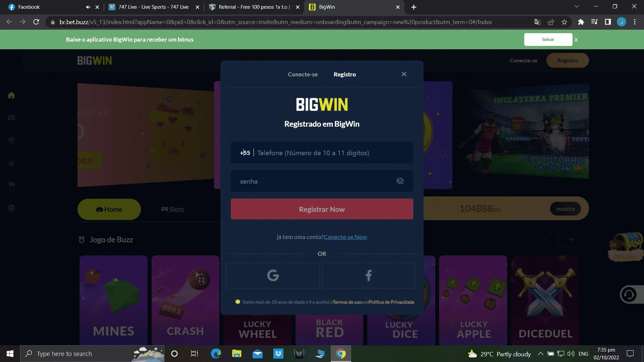
Task: Open the trophy icon in left sidebar
Action: 11,140
